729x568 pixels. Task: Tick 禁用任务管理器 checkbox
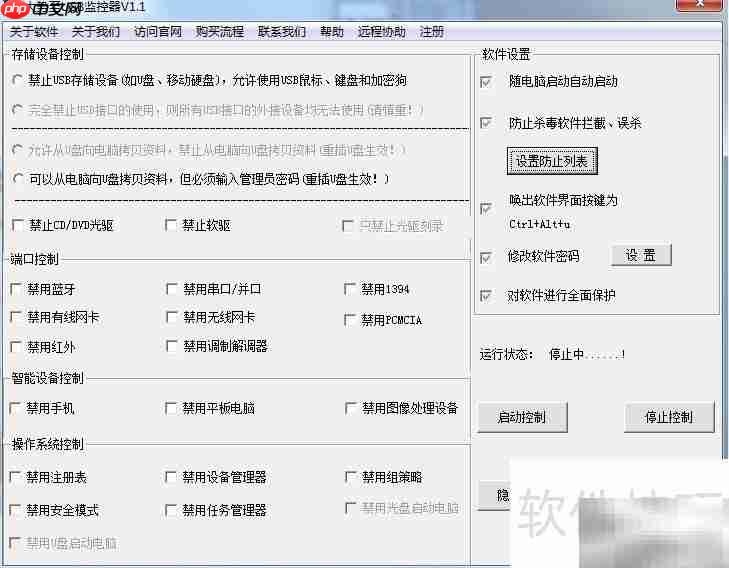[171, 510]
